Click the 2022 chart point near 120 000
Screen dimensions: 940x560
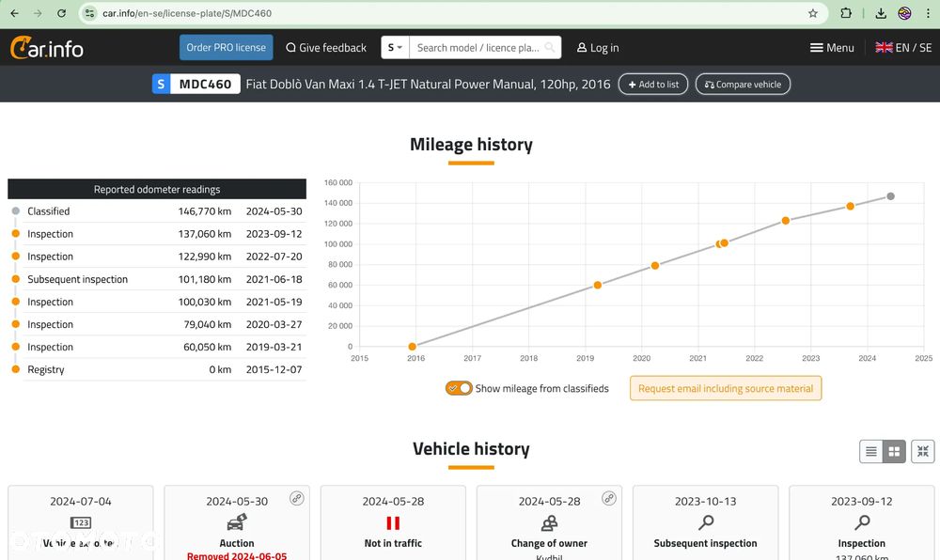[x=785, y=221]
